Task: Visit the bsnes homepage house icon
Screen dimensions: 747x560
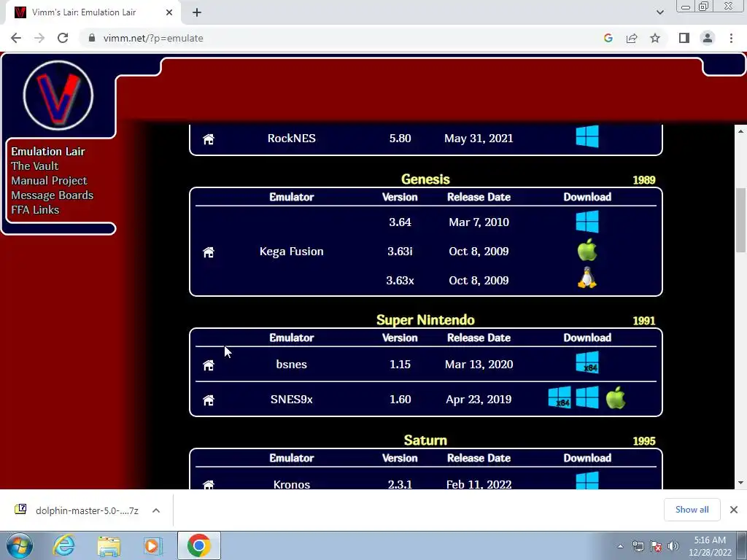Action: point(209,365)
